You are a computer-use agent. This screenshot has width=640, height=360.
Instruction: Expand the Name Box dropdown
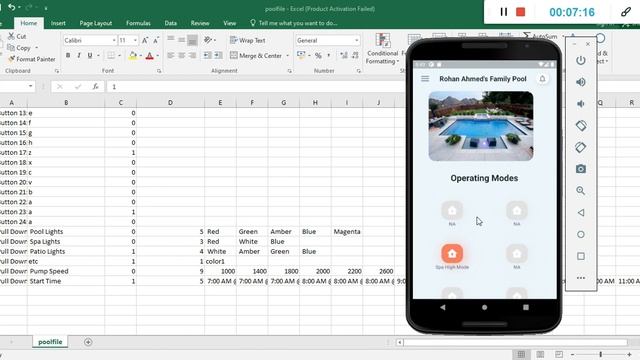31,86
